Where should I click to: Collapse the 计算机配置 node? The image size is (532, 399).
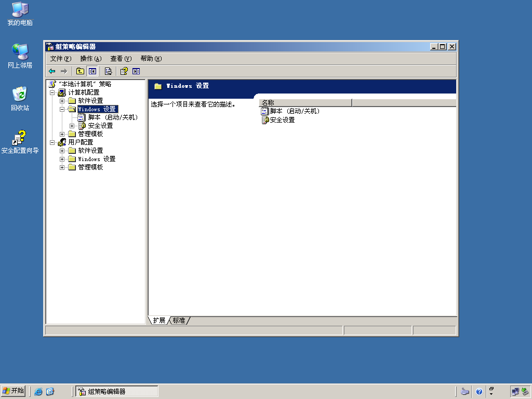tap(52, 92)
